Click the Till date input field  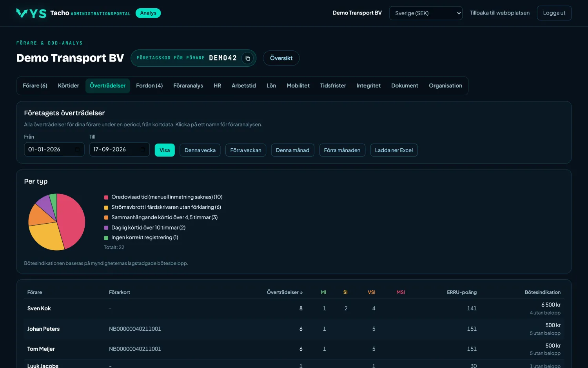120,149
